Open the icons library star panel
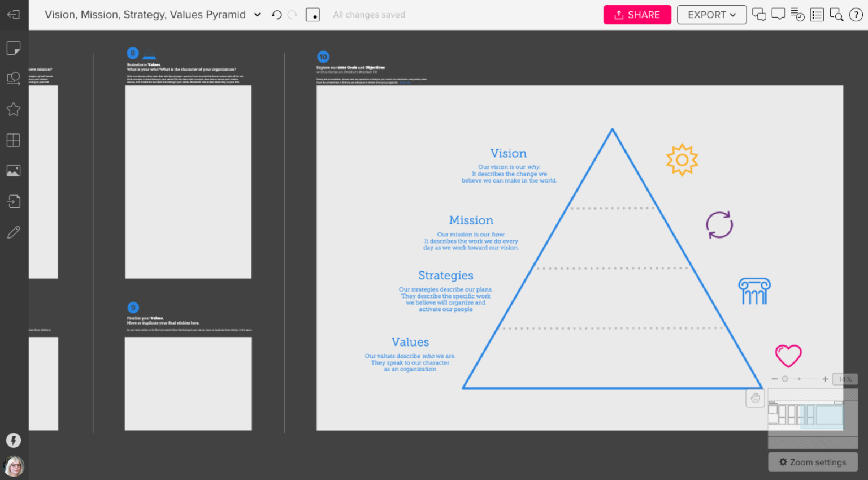 (x=13, y=109)
